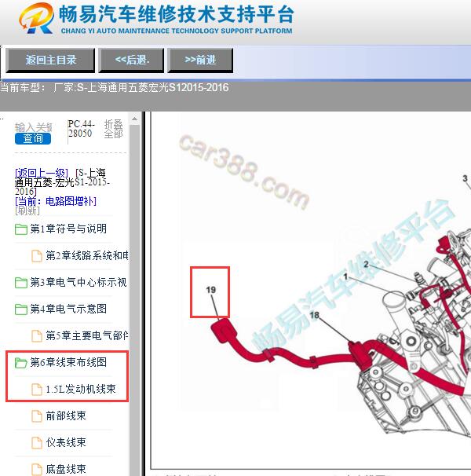Click the 当前：电路图增补 link
The image size is (471, 476).
click(x=56, y=201)
